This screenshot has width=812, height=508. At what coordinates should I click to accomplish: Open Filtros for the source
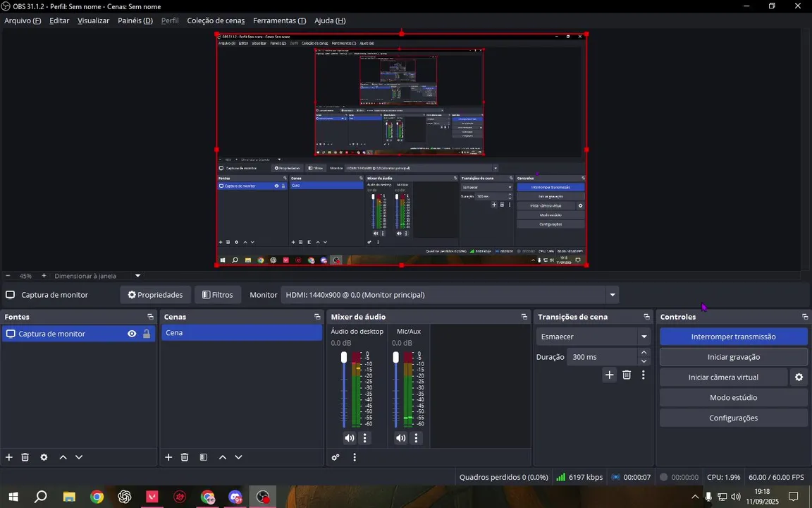point(218,295)
